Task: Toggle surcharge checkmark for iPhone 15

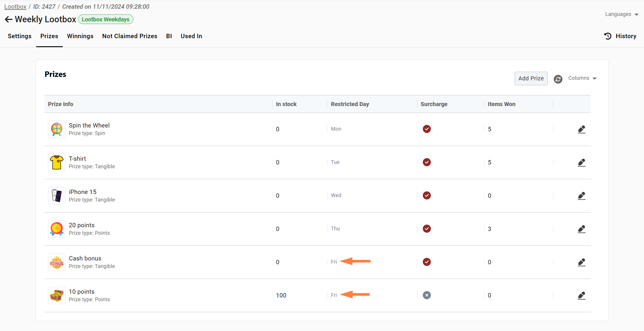Action: point(427,195)
